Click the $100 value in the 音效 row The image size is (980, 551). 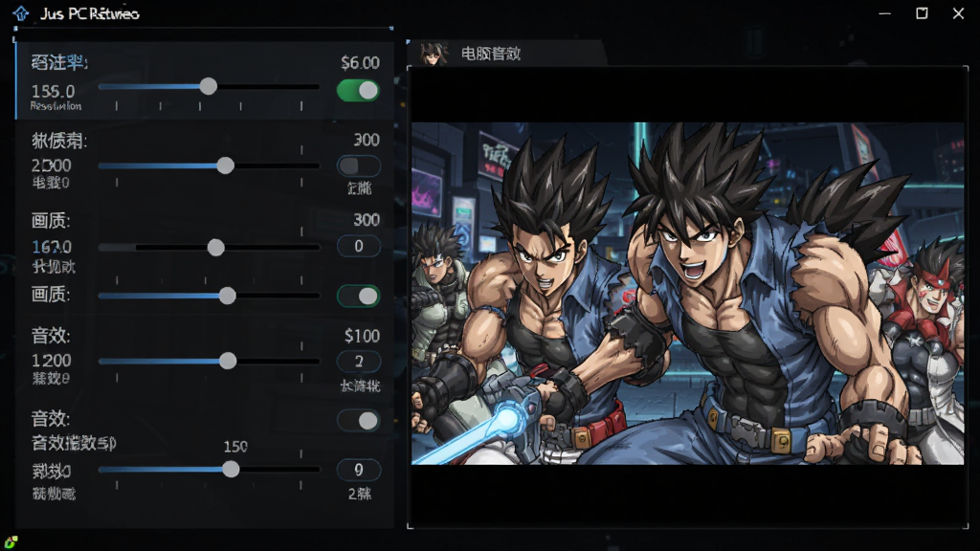point(362,336)
